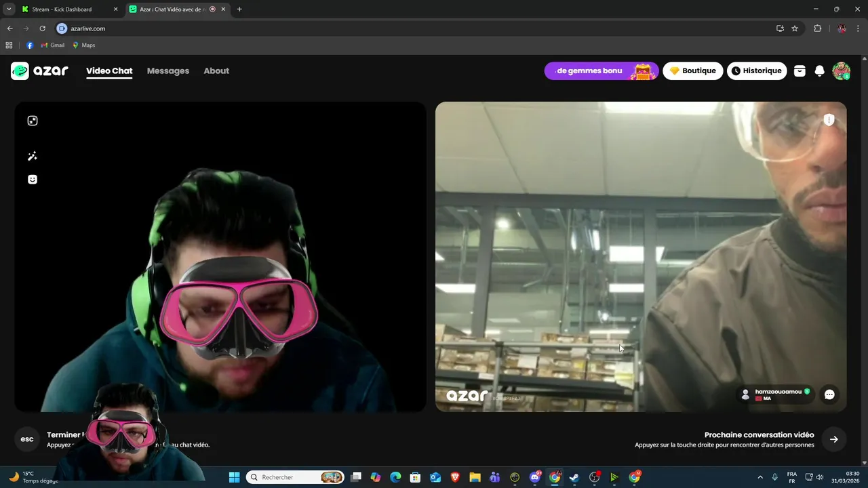Screen dimensions: 868x488
Task: Open the volume speaker tray icon
Action: [819, 477]
